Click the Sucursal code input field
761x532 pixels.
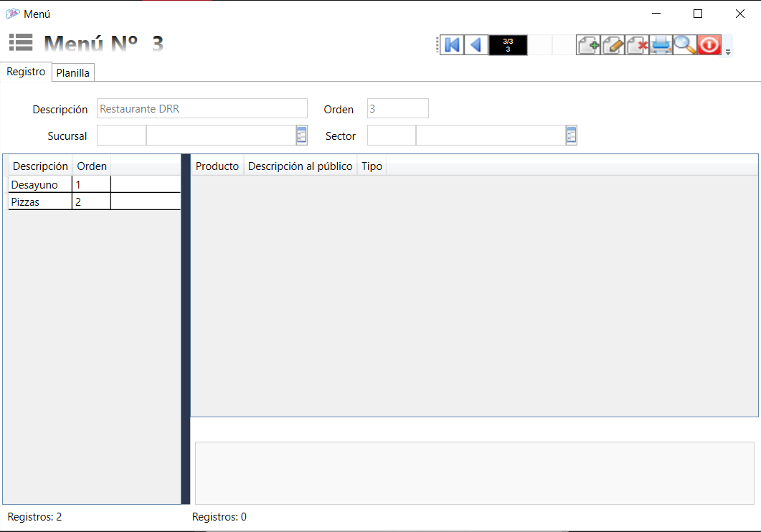tap(121, 135)
